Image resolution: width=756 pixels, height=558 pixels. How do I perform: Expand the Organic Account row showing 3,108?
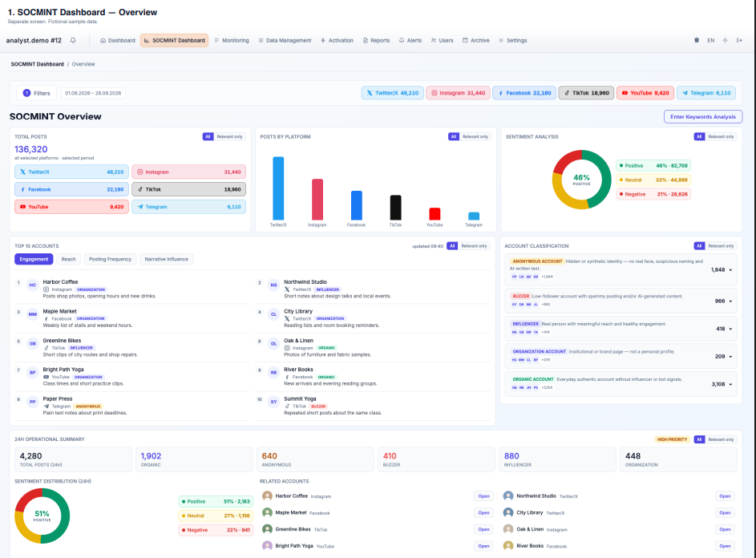point(621,384)
